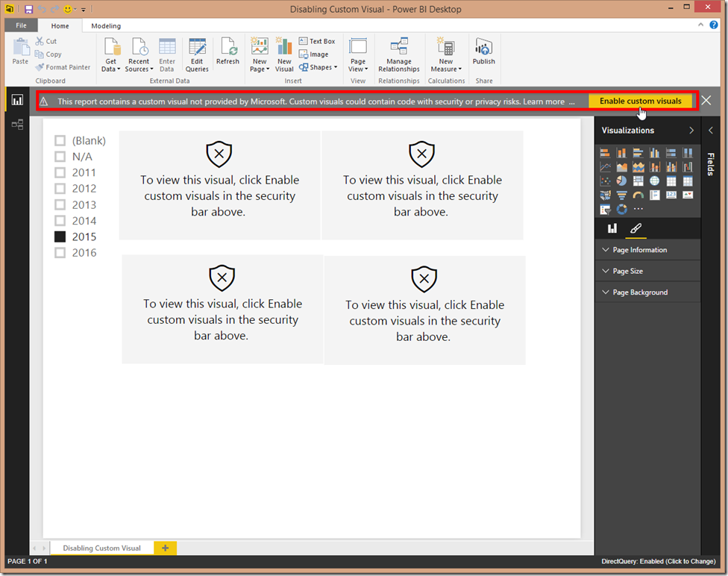
Task: Select the stacked column chart visualization
Action: 621,153
